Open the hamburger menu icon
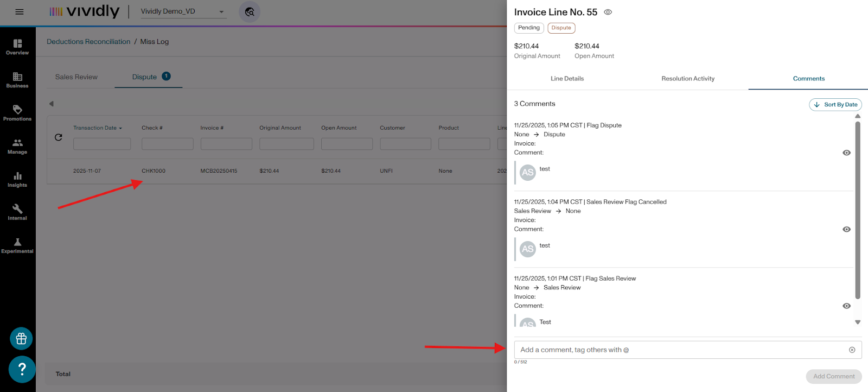The height and width of the screenshot is (392, 868). point(20,12)
